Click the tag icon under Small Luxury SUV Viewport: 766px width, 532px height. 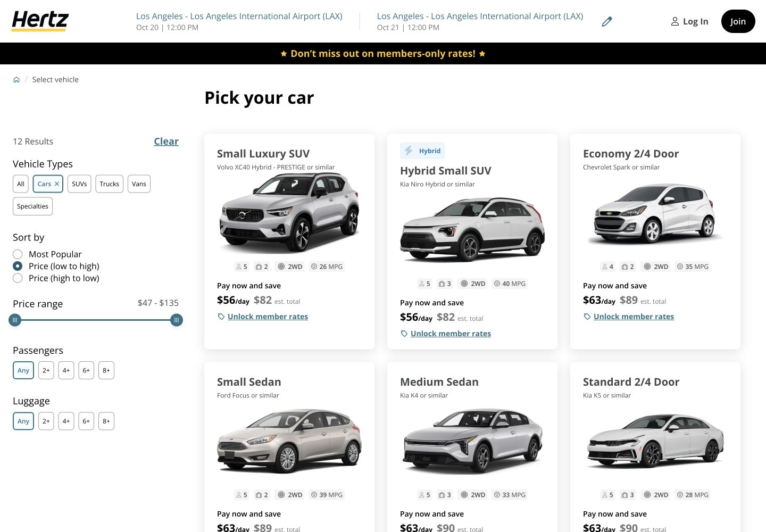[221, 317]
